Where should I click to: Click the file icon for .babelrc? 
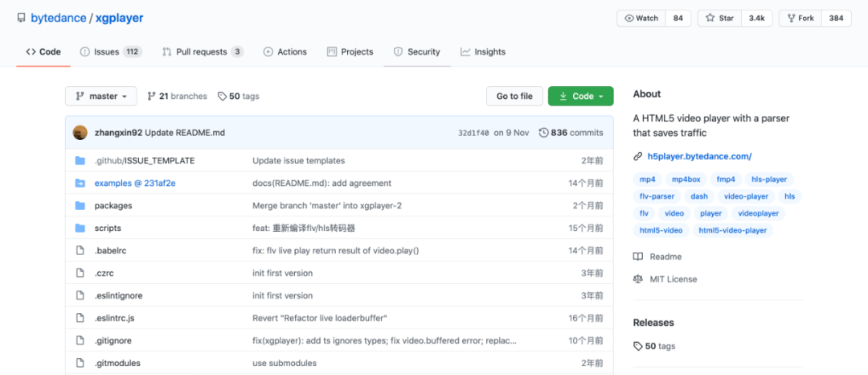point(80,250)
